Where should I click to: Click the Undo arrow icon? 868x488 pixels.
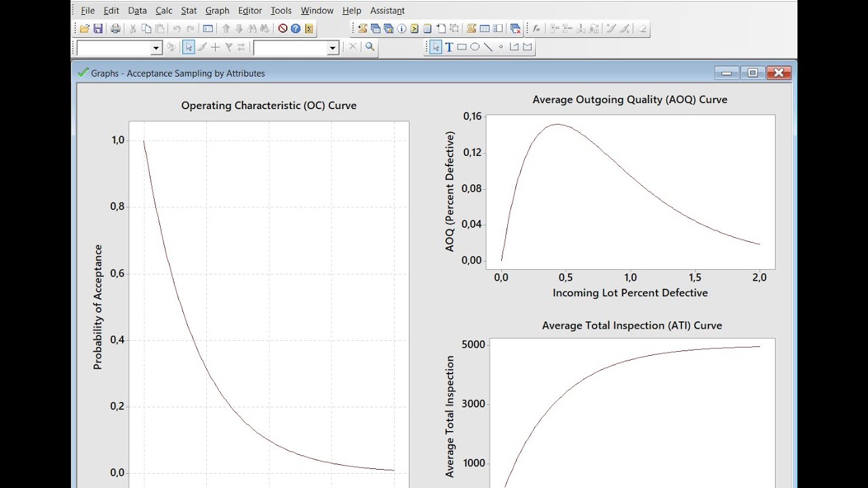tap(177, 28)
